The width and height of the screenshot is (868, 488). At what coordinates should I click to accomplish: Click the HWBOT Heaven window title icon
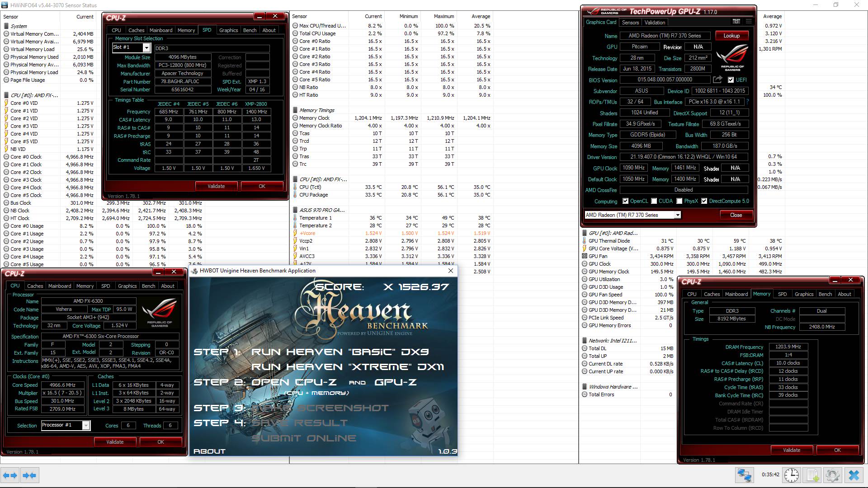tap(195, 271)
